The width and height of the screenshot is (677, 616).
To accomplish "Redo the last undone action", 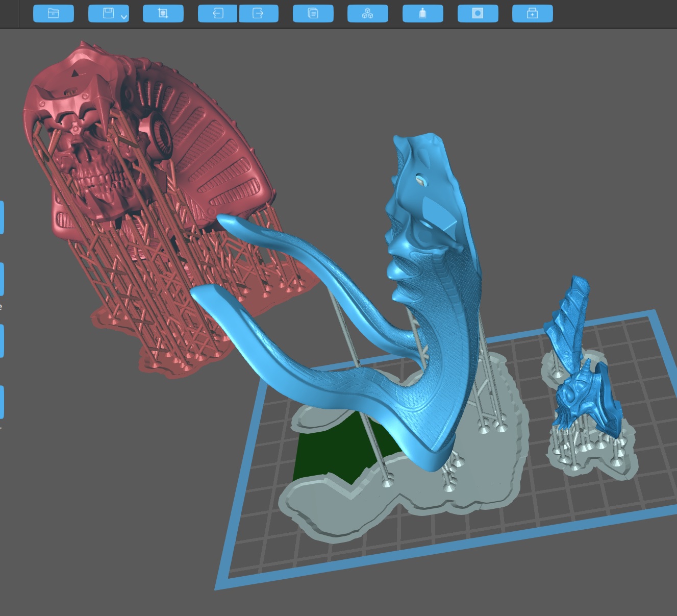I will (258, 14).
